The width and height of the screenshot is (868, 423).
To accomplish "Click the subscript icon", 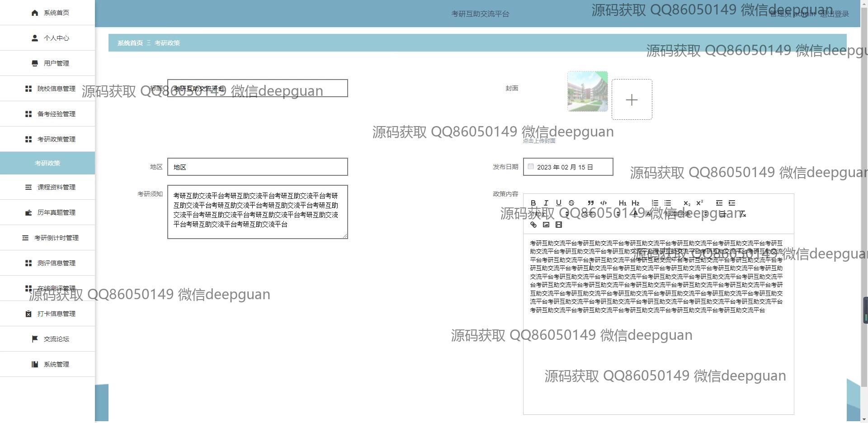I will 687,203.
